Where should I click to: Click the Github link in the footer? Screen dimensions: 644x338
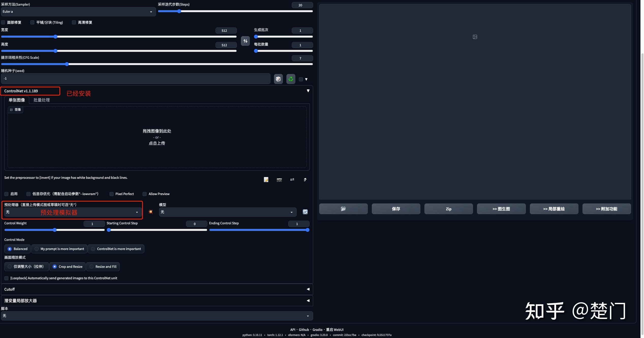point(304,329)
